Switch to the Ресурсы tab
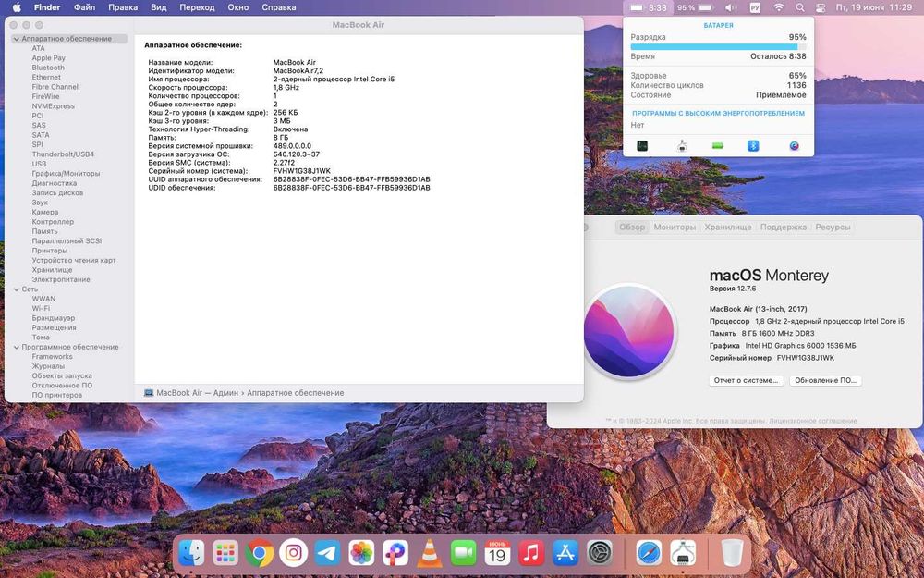The height and width of the screenshot is (578, 924). [833, 228]
